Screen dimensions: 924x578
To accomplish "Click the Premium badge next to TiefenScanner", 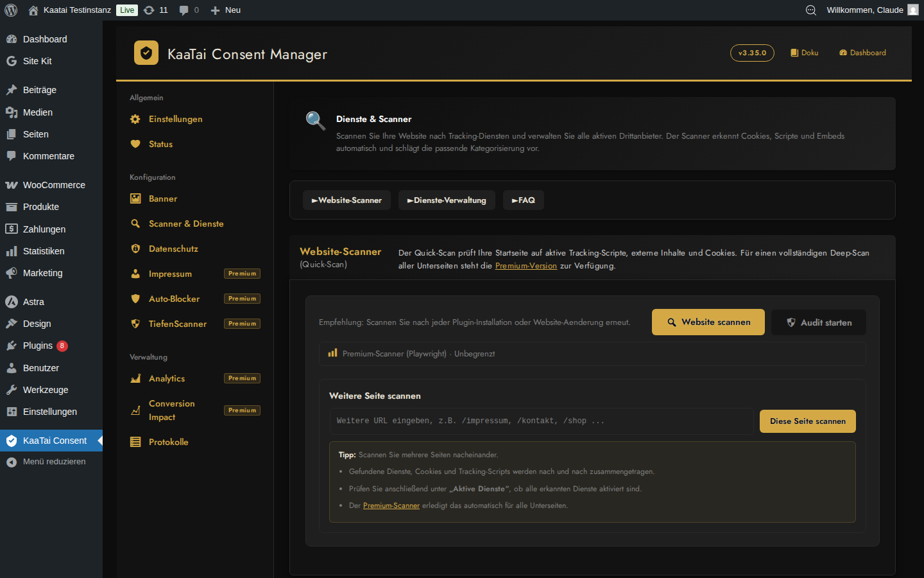I will tap(242, 324).
